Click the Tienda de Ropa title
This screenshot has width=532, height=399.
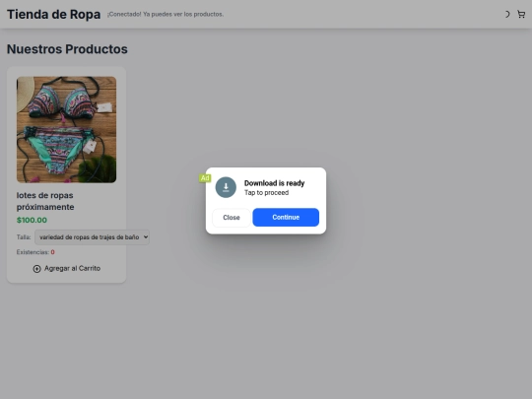pyautogui.click(x=53, y=14)
